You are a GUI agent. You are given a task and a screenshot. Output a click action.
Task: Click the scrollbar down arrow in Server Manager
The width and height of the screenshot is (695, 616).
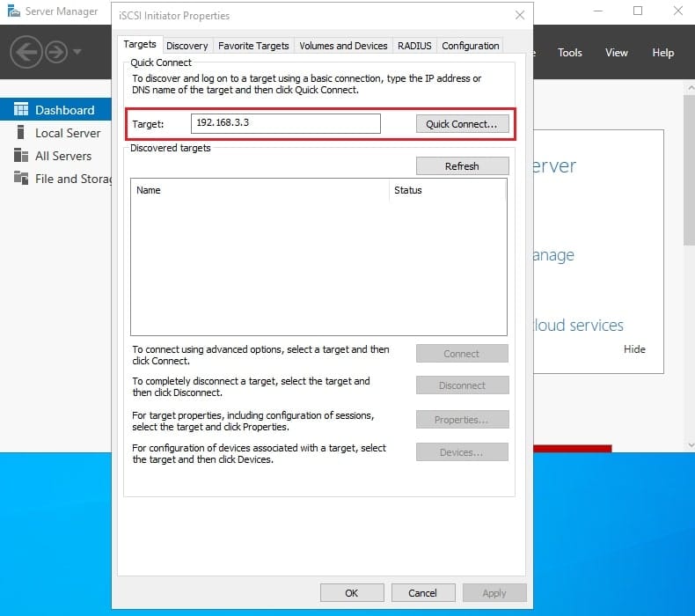690,444
